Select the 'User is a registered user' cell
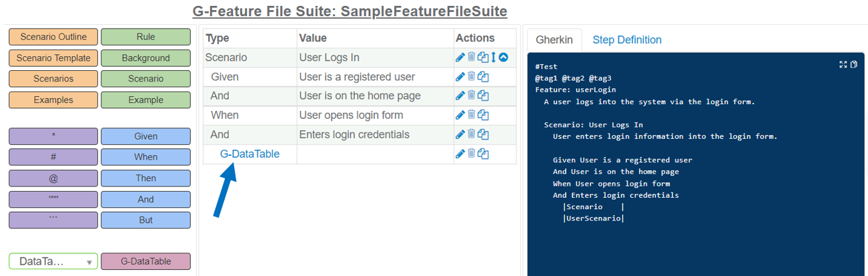The height and width of the screenshot is (276, 868). [374, 77]
